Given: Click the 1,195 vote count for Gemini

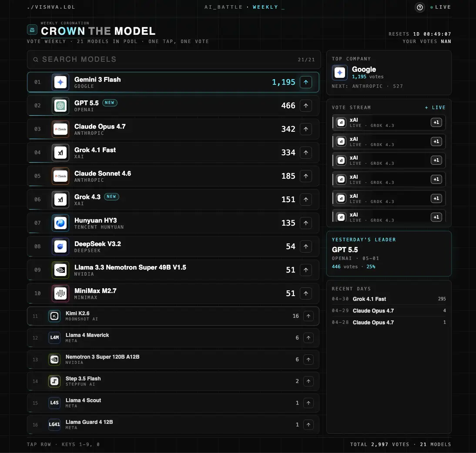Looking at the screenshot, I should pos(284,82).
